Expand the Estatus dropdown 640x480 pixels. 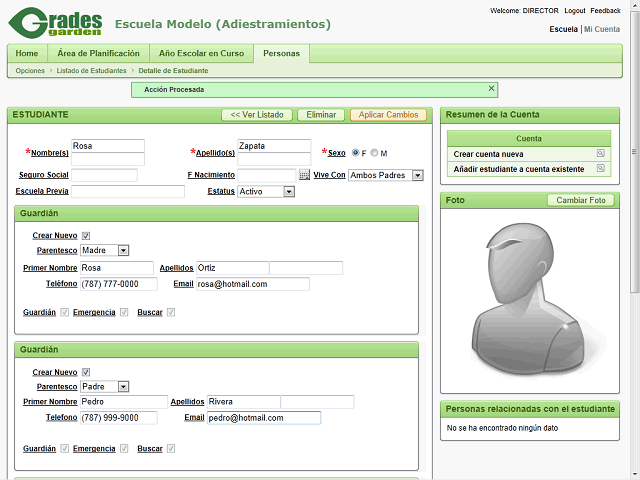pos(289,191)
